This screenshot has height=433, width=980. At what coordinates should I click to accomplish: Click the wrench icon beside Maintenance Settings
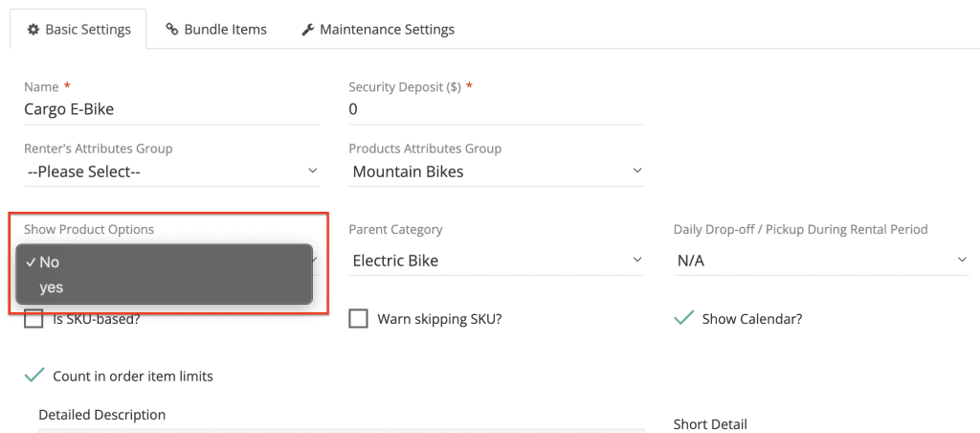(x=307, y=30)
